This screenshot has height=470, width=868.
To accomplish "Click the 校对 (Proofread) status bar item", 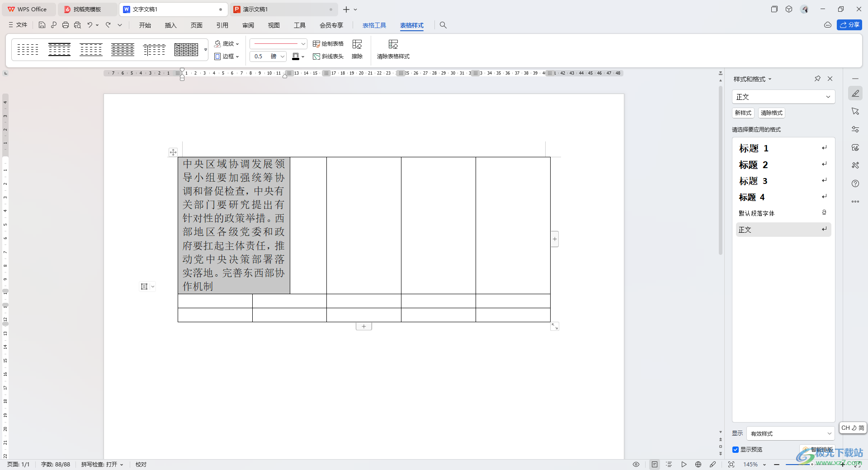I will click(x=141, y=465).
